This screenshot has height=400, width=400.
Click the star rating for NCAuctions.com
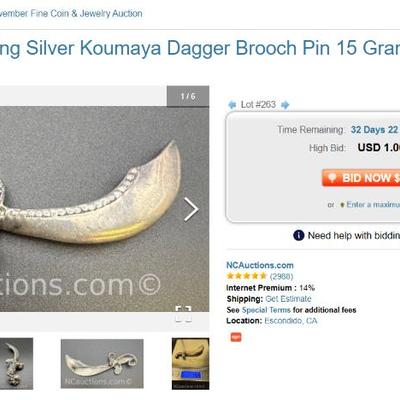[246, 276]
